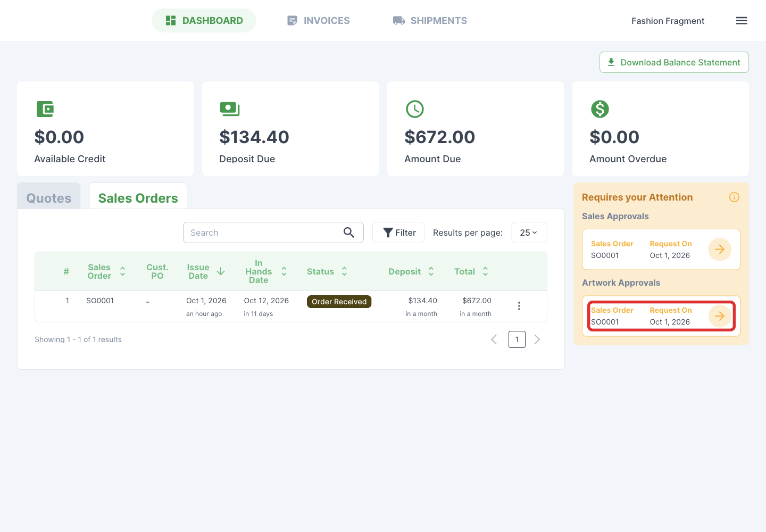Sort the Sales Order column
The height and width of the screenshot is (532, 766).
click(x=122, y=271)
